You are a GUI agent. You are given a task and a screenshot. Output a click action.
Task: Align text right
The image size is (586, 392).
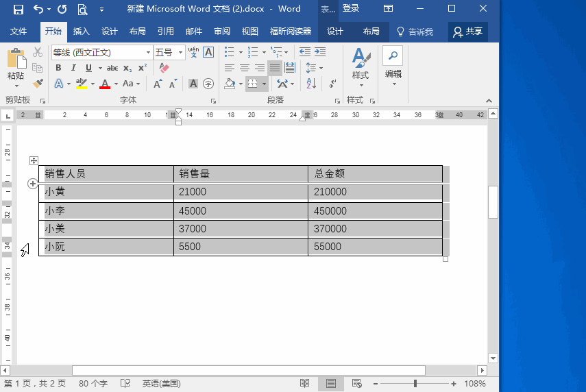pyautogui.click(x=259, y=68)
